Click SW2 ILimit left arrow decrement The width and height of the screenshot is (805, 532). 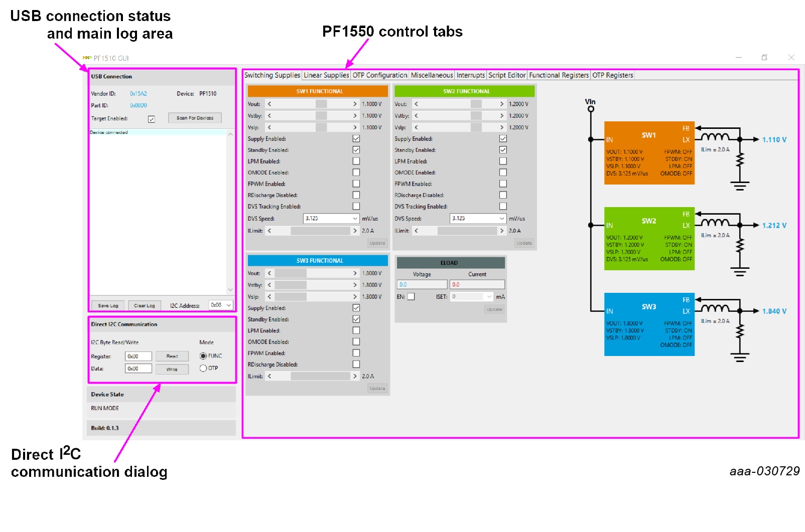click(x=417, y=231)
